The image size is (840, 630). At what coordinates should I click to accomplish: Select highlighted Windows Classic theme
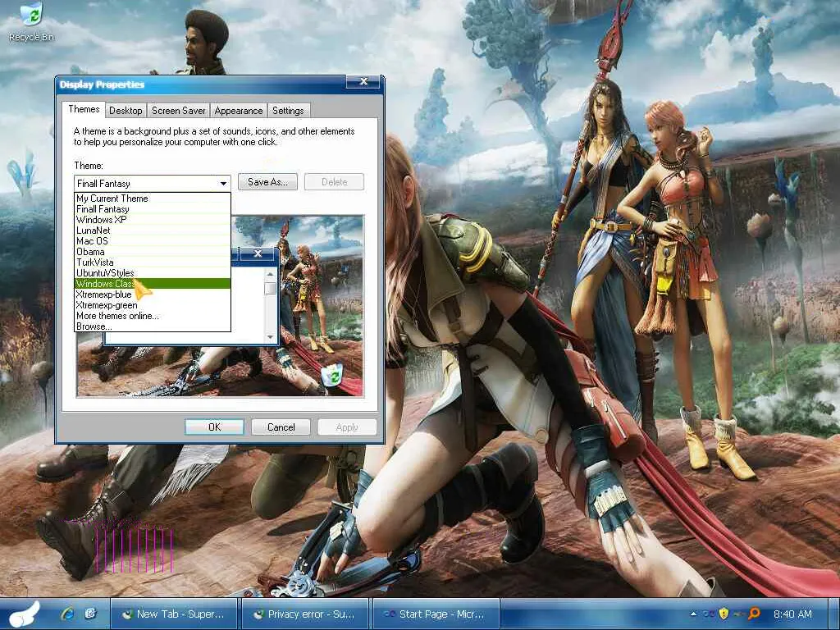(152, 284)
